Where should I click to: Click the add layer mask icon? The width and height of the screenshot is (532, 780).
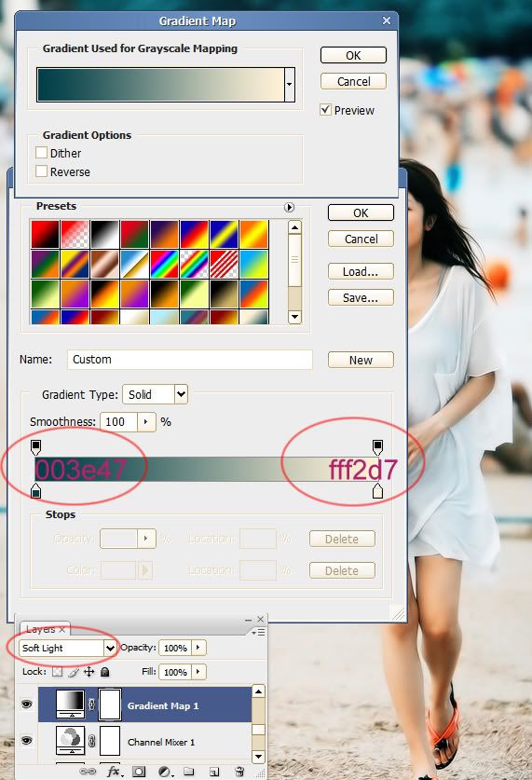pyautogui.click(x=139, y=772)
